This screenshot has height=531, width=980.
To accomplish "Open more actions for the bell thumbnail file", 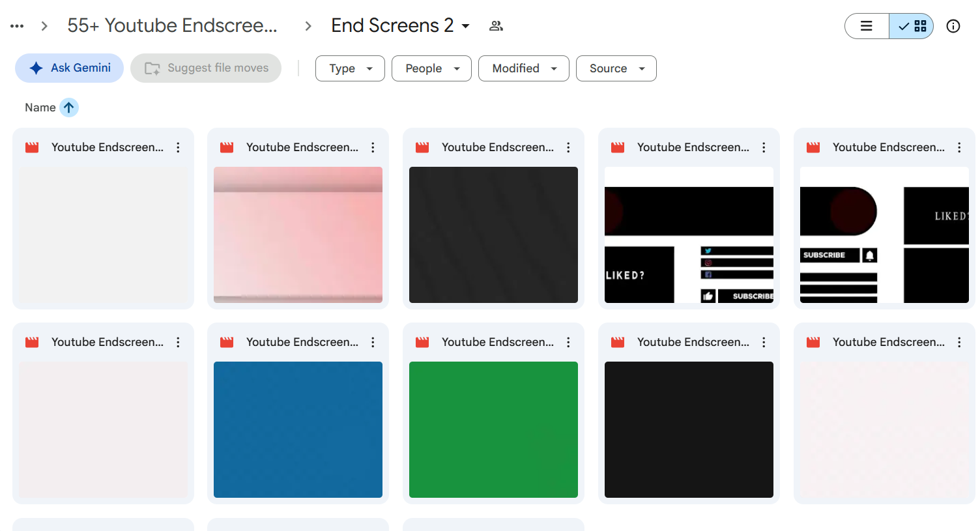I will (959, 147).
